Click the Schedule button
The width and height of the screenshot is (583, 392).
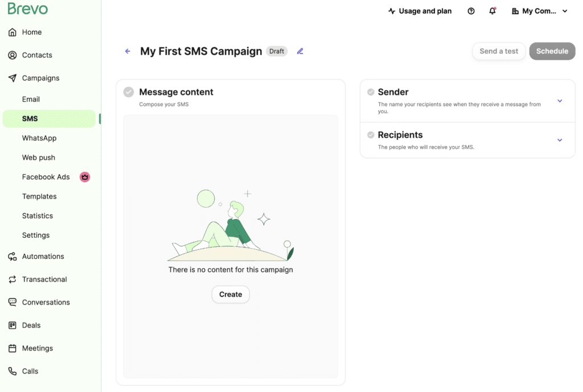552,51
